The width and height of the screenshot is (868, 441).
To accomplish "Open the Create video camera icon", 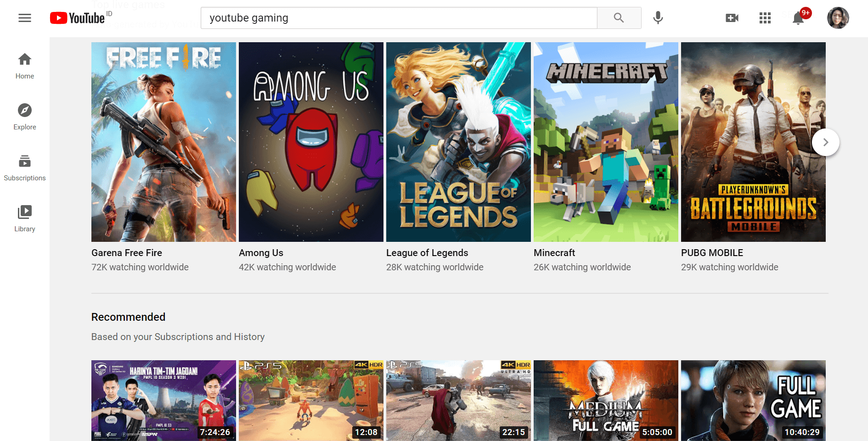I will click(732, 18).
